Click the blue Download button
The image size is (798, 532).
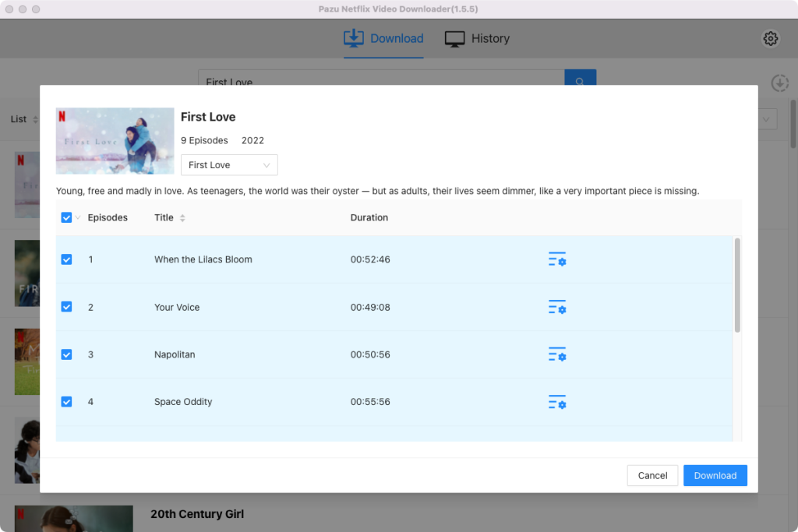point(715,476)
